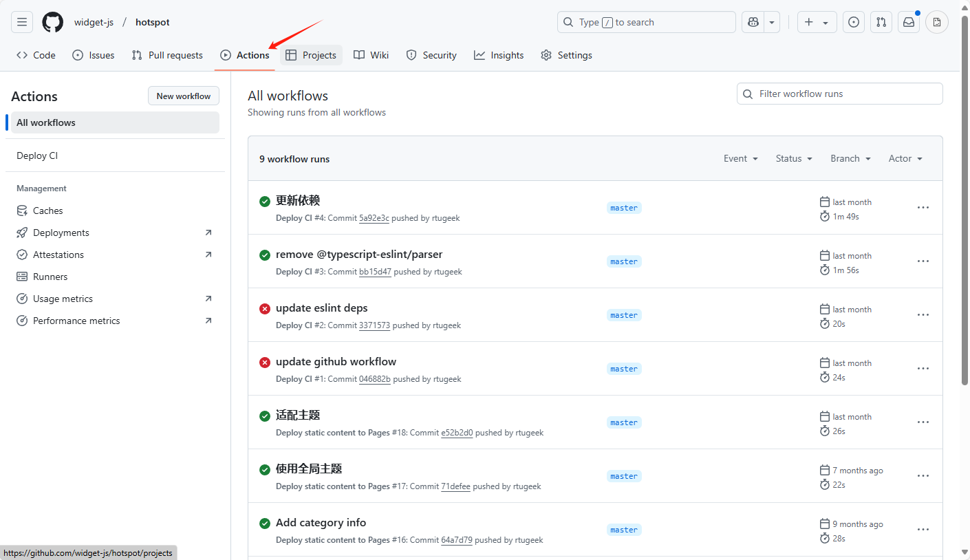Click commit hash 3371573
Viewport: 970px width, 560px height.
pyautogui.click(x=374, y=325)
